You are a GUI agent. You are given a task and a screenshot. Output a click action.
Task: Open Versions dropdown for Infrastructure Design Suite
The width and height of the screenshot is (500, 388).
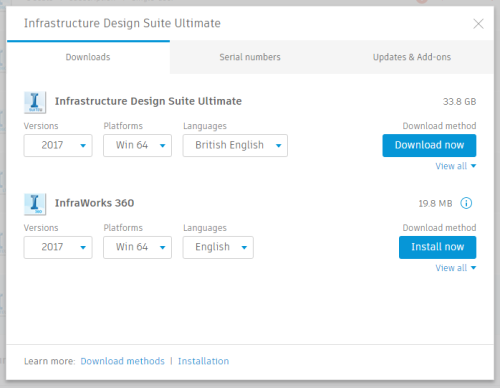tap(58, 145)
